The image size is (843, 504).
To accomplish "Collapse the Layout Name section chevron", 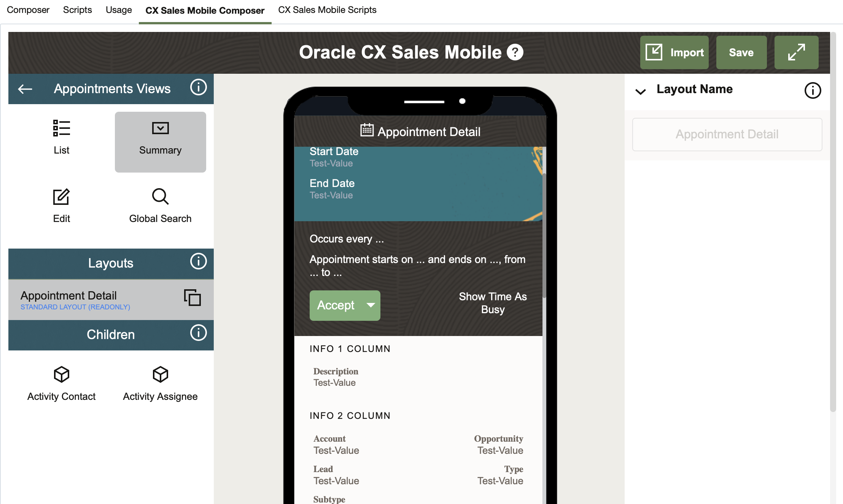I will (x=641, y=91).
